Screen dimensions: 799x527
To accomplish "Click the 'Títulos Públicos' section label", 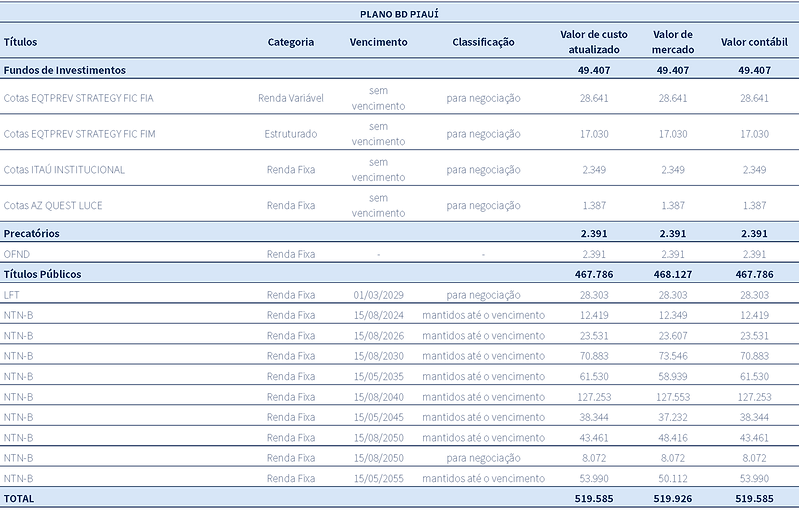I will pos(42,274).
